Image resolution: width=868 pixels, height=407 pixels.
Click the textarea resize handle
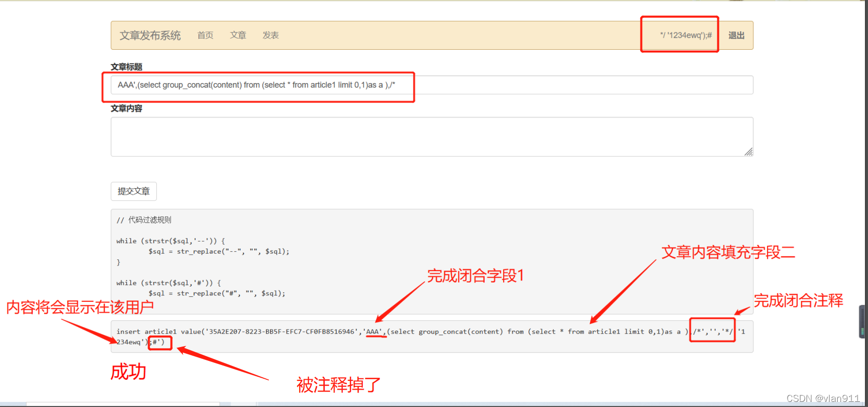click(749, 152)
